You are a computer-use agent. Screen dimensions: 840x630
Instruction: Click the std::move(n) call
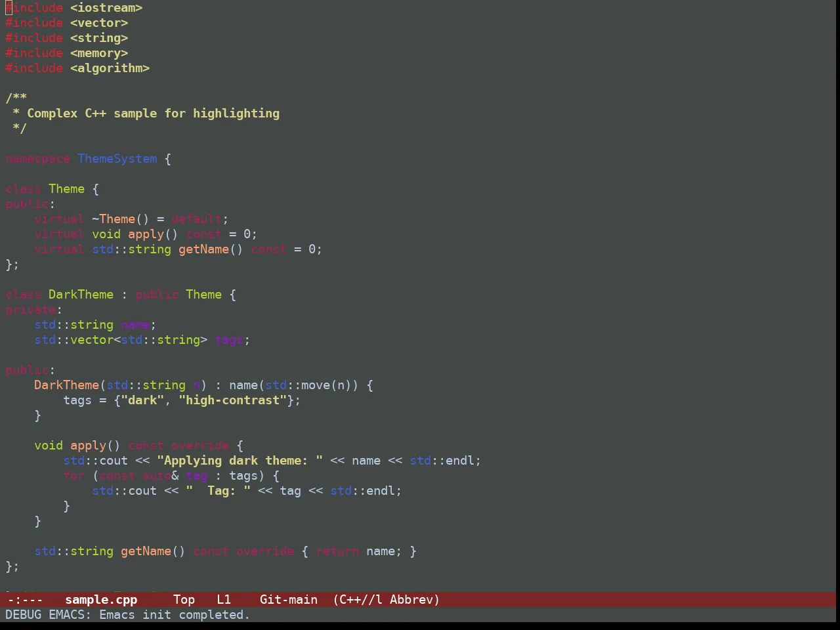point(308,385)
